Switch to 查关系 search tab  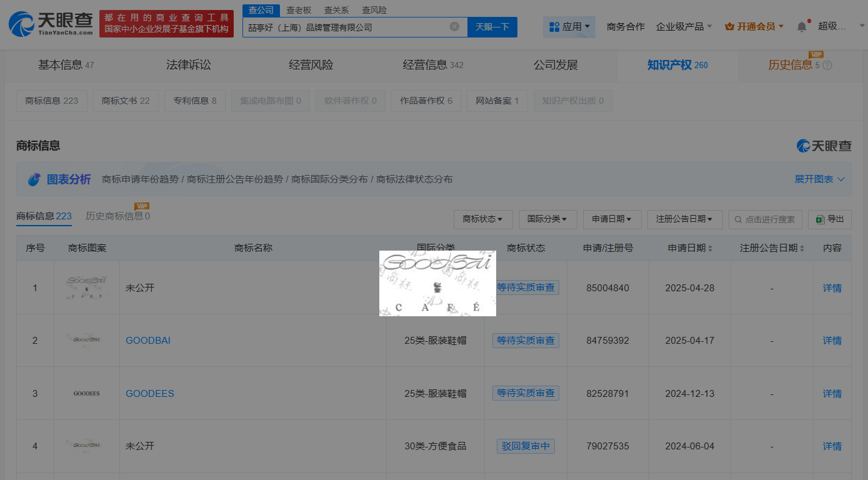click(x=337, y=10)
